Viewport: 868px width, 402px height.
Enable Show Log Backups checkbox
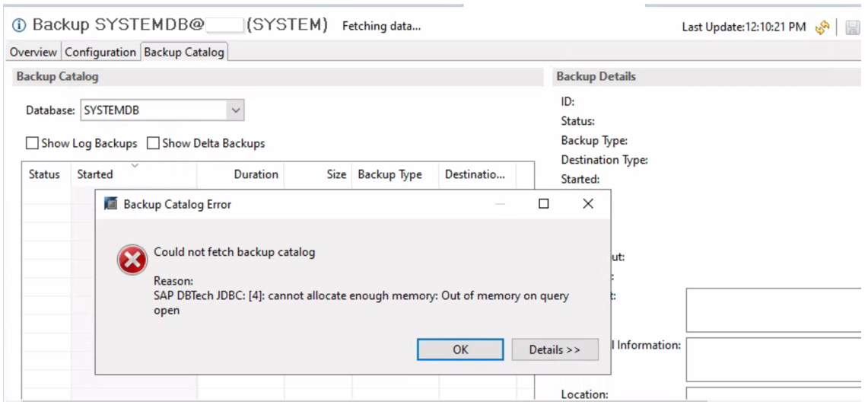[32, 143]
